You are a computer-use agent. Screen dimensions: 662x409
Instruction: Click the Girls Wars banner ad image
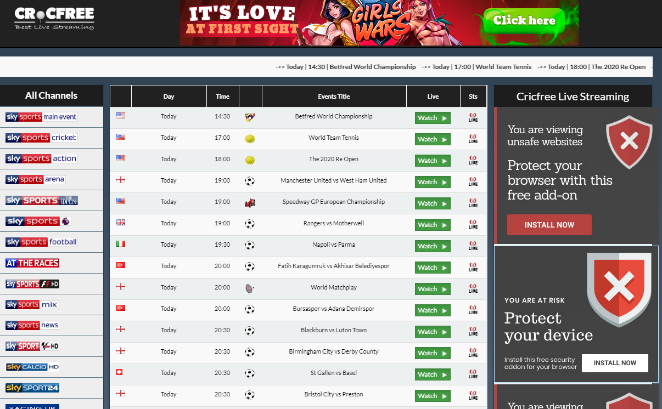point(379,22)
